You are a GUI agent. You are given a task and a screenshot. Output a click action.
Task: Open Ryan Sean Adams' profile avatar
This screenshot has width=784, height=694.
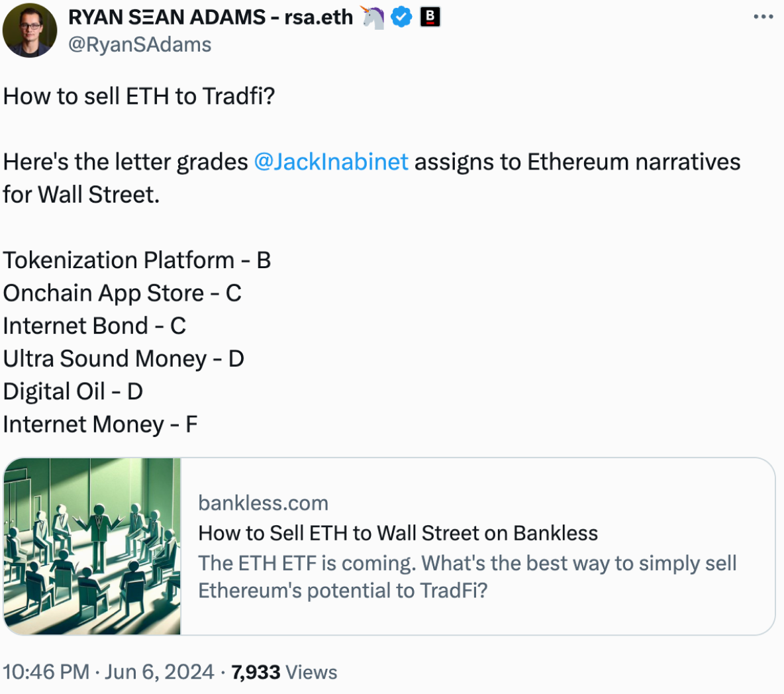tap(30, 30)
